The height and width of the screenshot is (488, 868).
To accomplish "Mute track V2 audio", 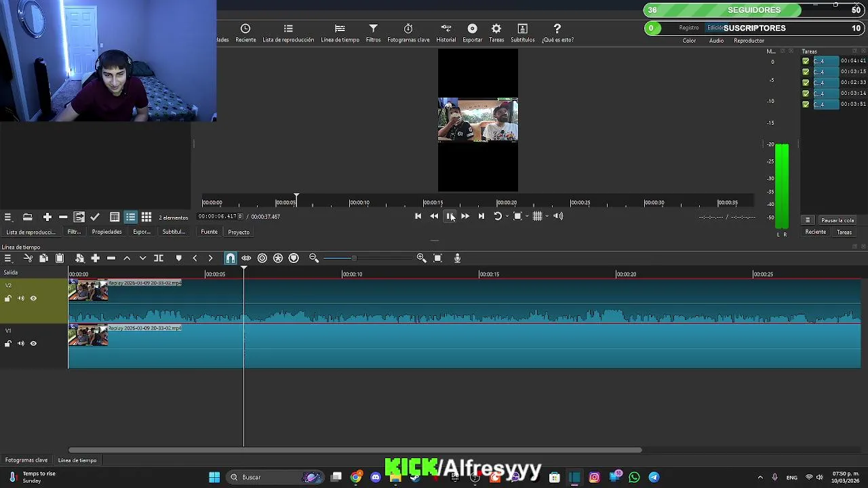I will (x=21, y=298).
